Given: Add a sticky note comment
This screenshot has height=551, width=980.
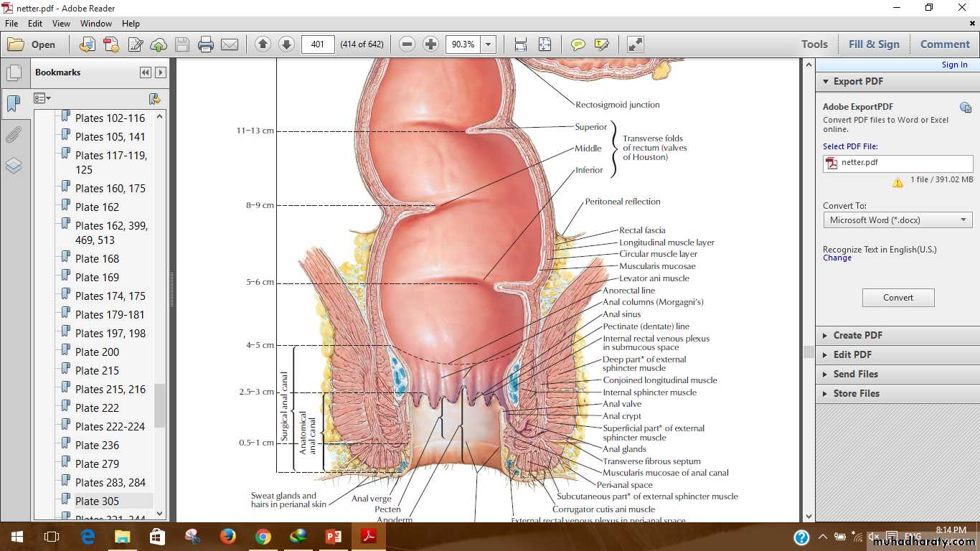Looking at the screenshot, I should pyautogui.click(x=578, y=44).
